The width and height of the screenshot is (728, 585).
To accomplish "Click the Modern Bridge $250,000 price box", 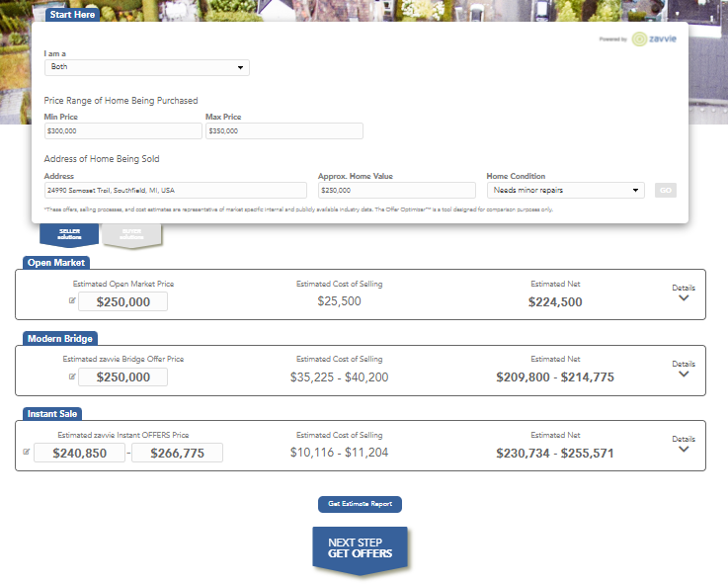I will (x=123, y=377).
